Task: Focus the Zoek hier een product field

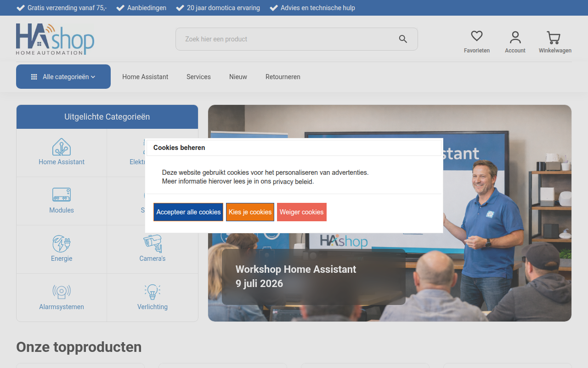Action: pyautogui.click(x=297, y=39)
